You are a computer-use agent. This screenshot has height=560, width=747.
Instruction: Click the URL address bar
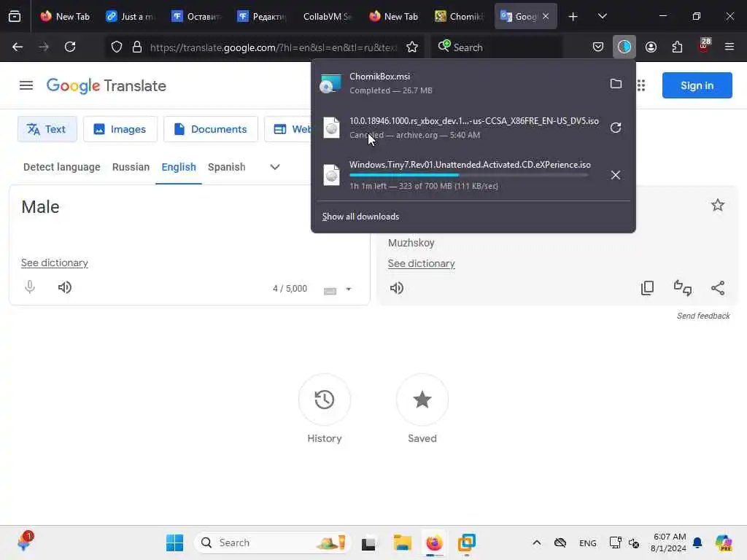click(273, 47)
